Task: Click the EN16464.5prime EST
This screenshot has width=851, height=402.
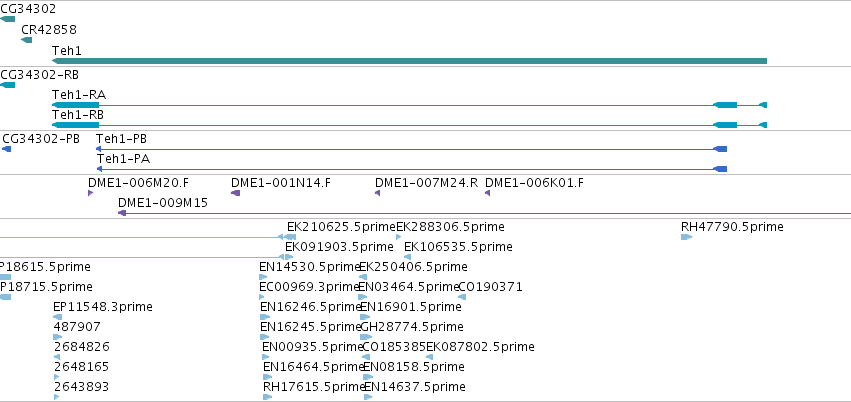Action: point(268,377)
